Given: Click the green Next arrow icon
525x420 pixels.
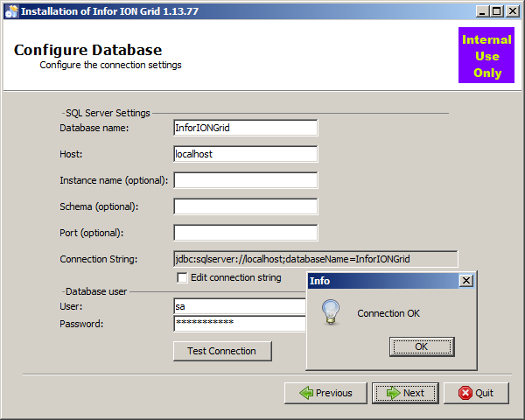Looking at the screenshot, I should click(393, 393).
